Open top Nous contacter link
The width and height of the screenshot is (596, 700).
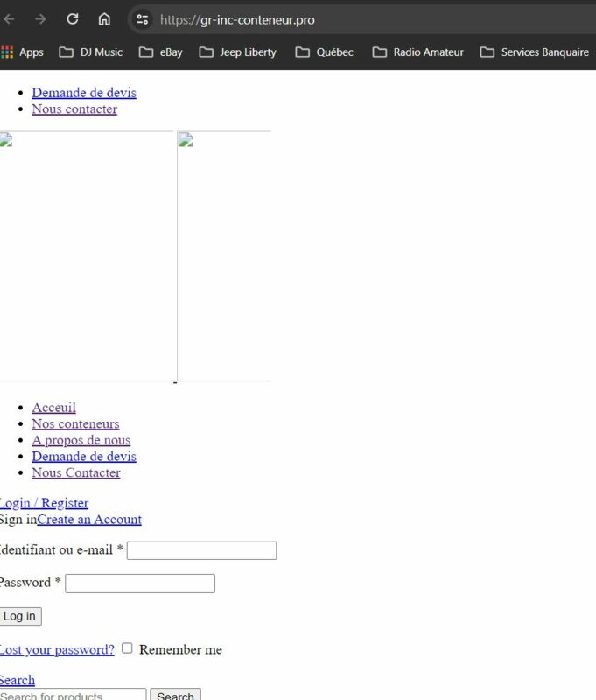coord(74,108)
